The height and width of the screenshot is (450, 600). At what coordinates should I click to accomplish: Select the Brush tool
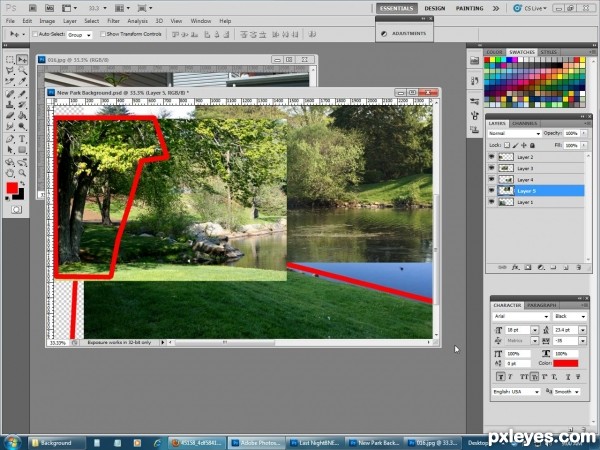(x=22, y=94)
